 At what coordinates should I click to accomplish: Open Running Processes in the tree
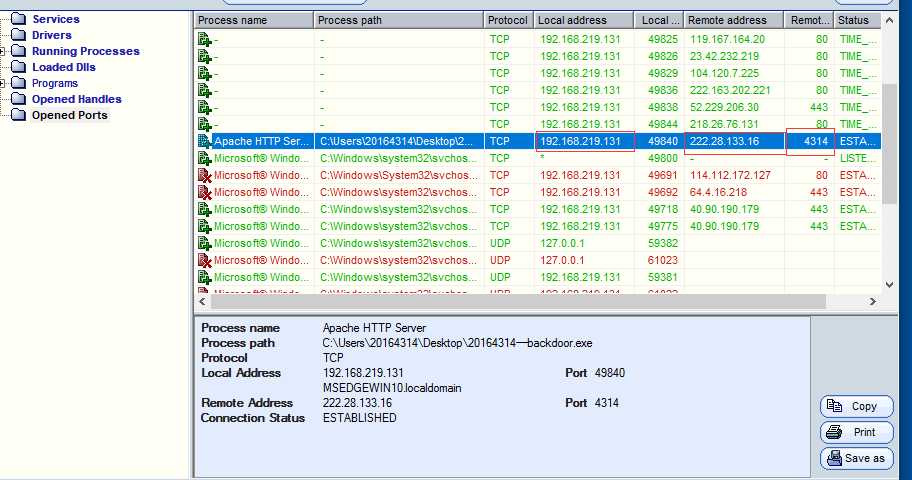[x=86, y=51]
